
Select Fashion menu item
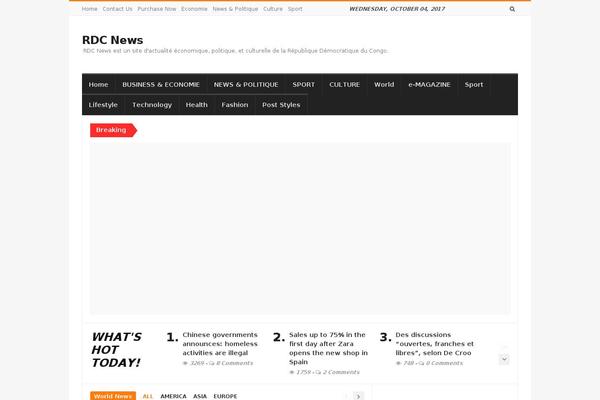[x=235, y=105]
